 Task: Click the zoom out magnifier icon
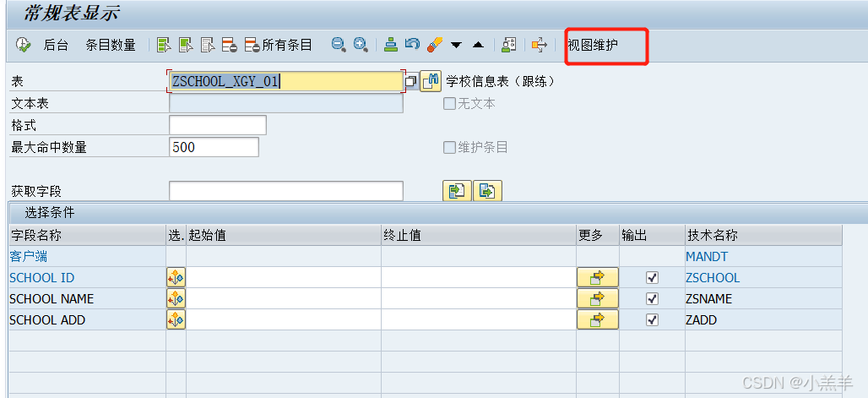pyautogui.click(x=339, y=45)
